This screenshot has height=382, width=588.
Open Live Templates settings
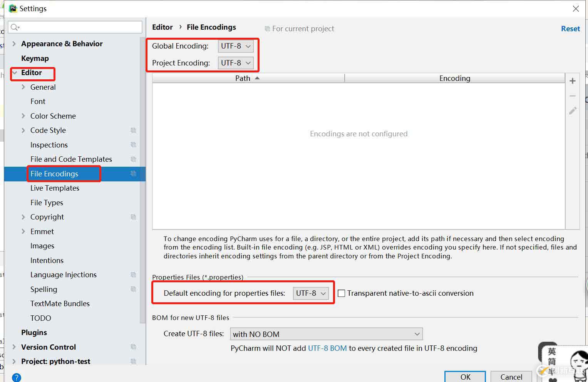click(55, 188)
